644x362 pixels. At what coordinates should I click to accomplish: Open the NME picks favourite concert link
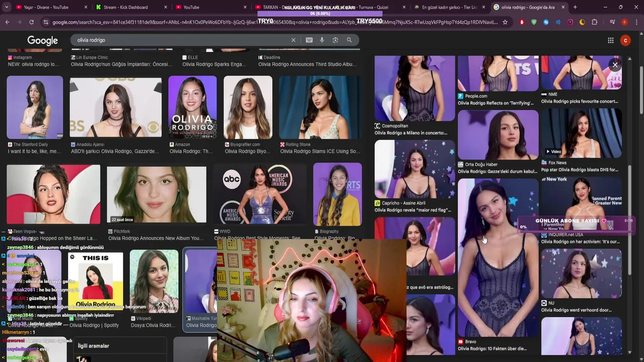click(580, 101)
